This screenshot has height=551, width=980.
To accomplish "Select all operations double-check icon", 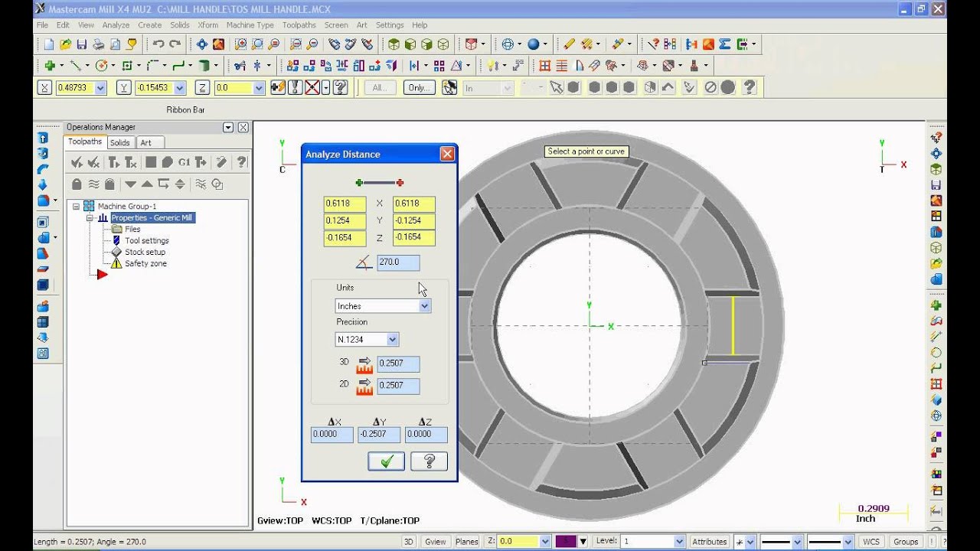I will tap(77, 162).
